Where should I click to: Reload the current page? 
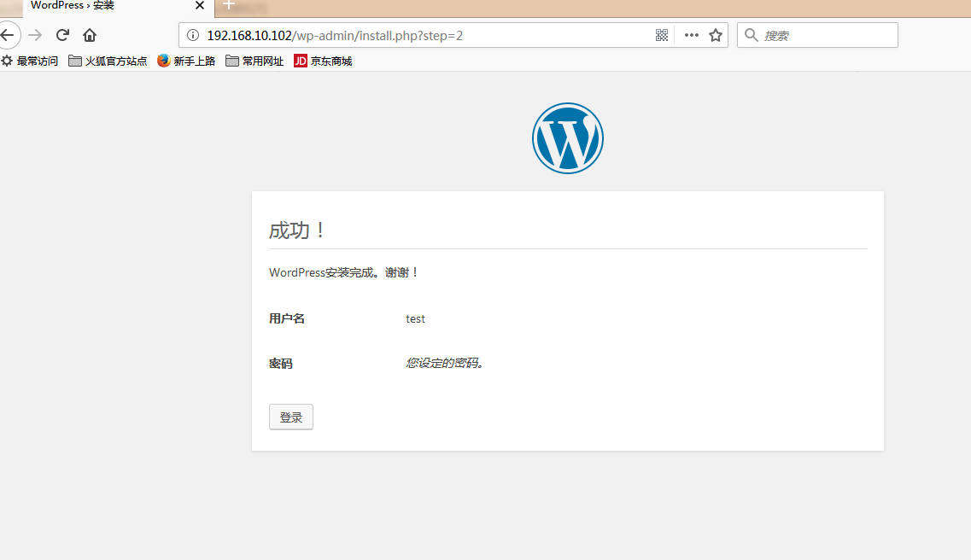[62, 35]
